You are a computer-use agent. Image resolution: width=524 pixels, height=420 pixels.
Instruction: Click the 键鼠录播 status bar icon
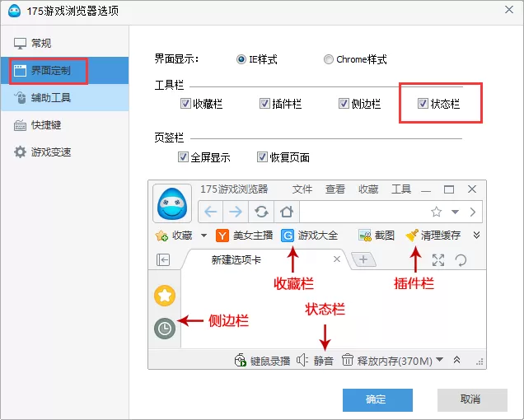pyautogui.click(x=241, y=360)
